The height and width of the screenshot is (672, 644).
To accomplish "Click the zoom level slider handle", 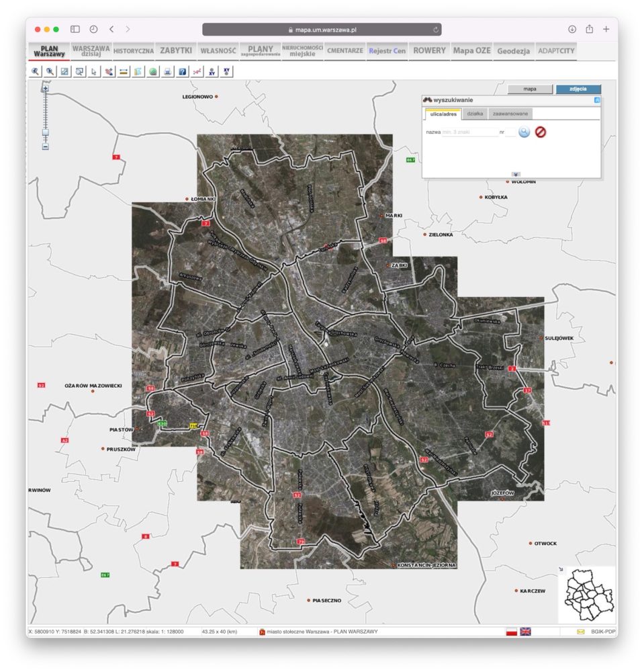I will coord(46,132).
